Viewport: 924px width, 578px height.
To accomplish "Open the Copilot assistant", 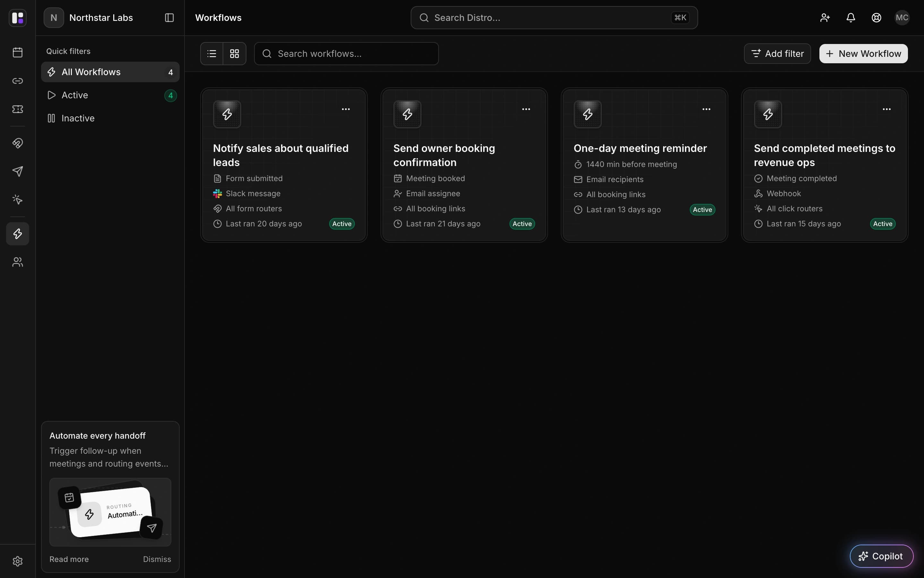I will [x=881, y=556].
